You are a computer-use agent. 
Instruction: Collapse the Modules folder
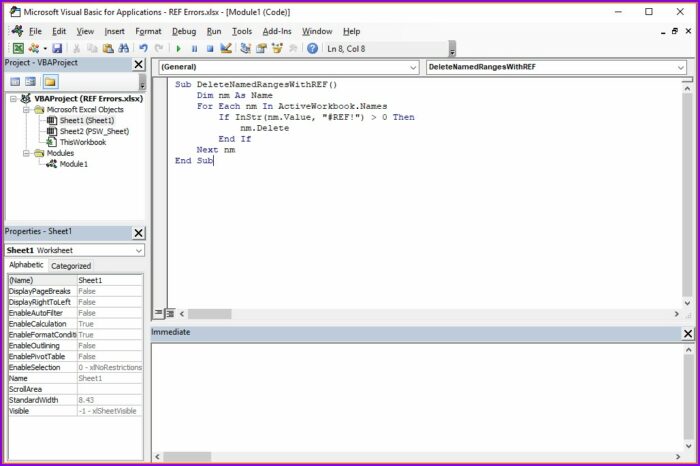pos(26,153)
